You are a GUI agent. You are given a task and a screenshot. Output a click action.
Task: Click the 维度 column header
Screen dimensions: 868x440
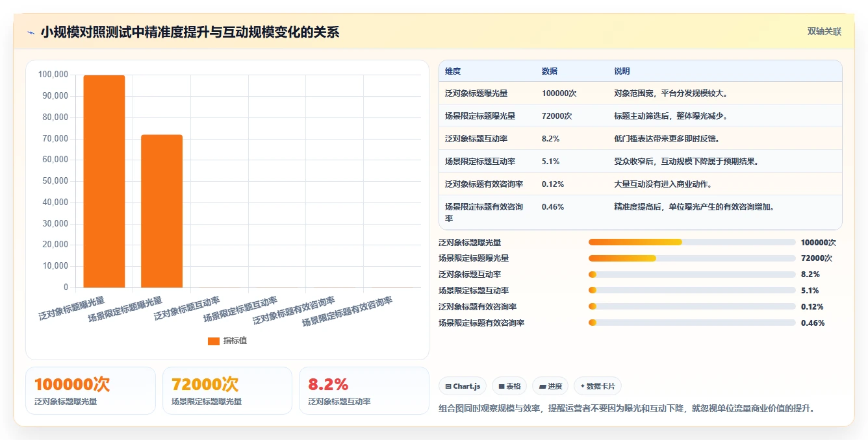[x=453, y=71]
